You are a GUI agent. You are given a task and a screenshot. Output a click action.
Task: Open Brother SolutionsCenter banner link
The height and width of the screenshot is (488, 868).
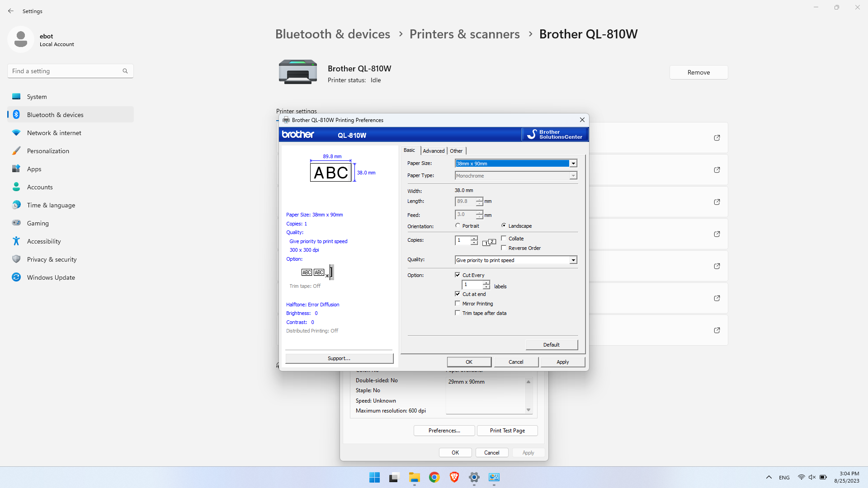coord(555,134)
